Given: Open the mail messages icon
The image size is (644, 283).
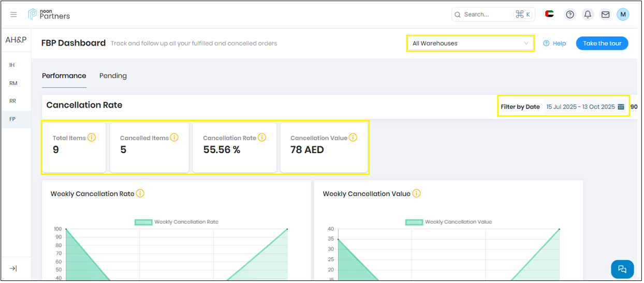Looking at the screenshot, I should (605, 14).
